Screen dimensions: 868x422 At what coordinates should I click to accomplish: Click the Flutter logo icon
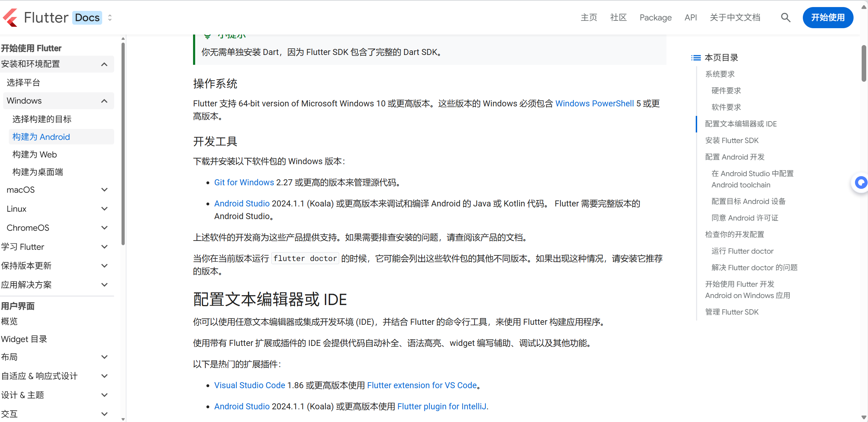[x=11, y=18]
